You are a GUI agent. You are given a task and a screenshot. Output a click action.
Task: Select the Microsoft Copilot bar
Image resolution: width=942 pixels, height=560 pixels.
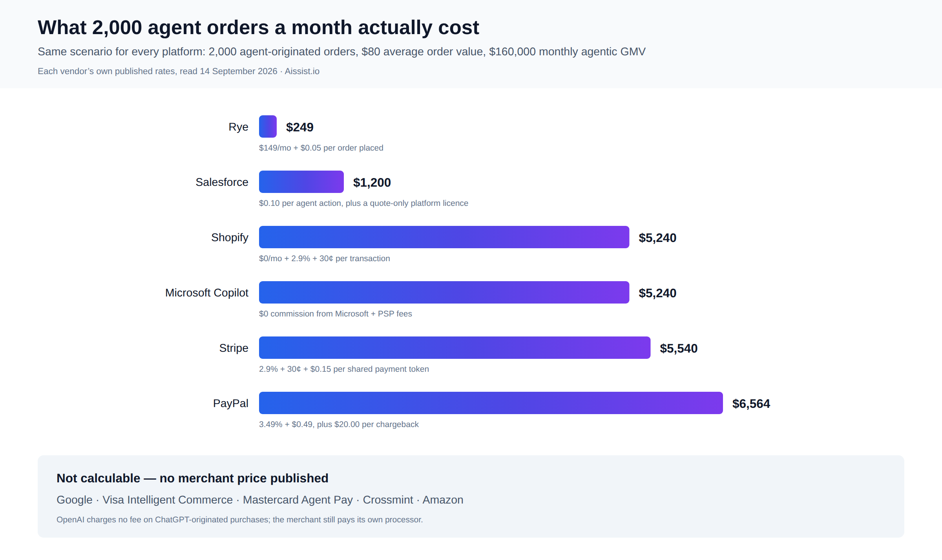[x=444, y=292]
